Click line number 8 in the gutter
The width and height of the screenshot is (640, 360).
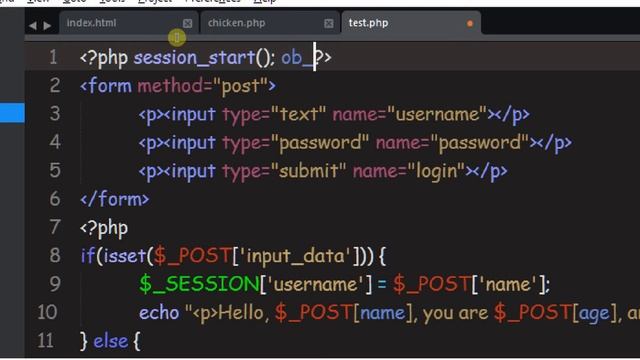55,256
